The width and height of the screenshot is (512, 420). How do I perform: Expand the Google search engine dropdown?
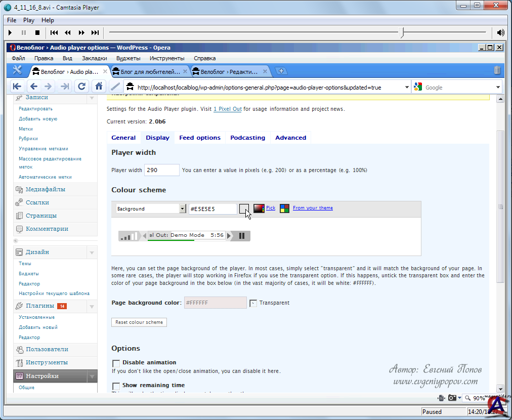[497, 87]
